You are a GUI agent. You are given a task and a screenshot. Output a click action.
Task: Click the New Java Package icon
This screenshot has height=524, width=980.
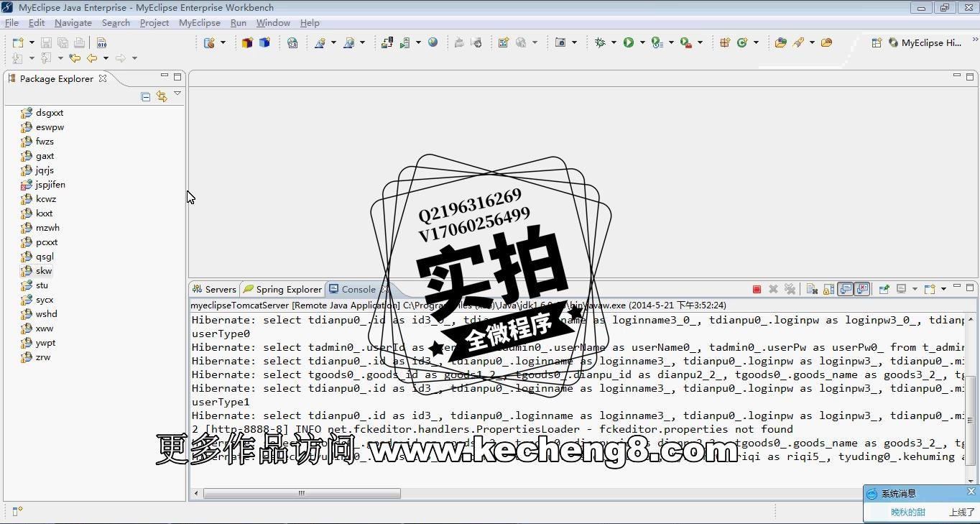724,42
